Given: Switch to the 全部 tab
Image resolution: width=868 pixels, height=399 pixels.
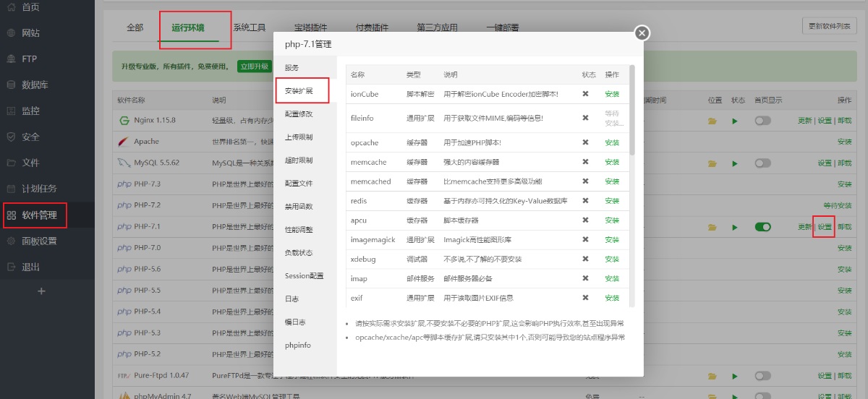Looking at the screenshot, I should tap(135, 28).
